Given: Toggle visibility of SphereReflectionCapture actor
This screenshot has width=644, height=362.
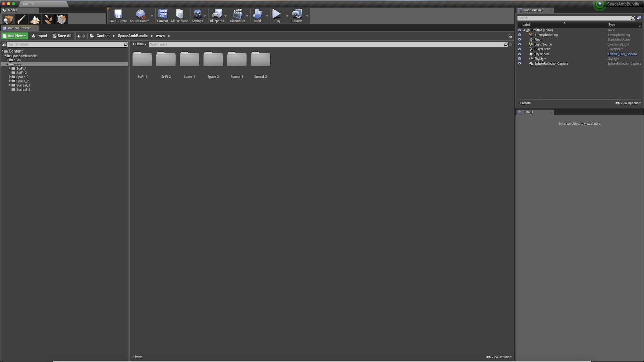Looking at the screenshot, I should point(520,63).
